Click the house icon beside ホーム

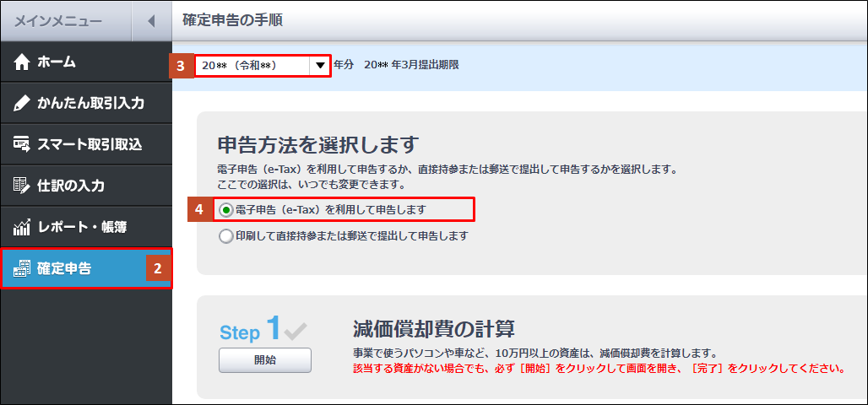pos(22,62)
